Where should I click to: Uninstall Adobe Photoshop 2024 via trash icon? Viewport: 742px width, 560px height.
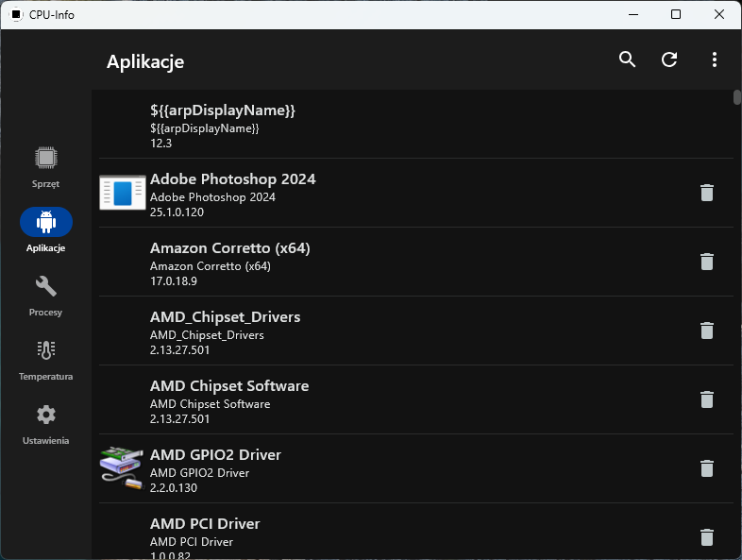coord(706,193)
